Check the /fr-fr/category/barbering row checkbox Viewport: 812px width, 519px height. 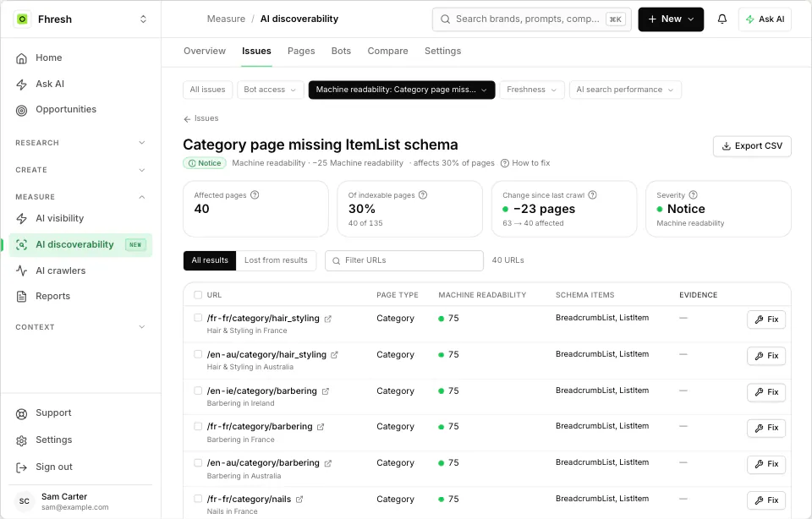coord(198,426)
